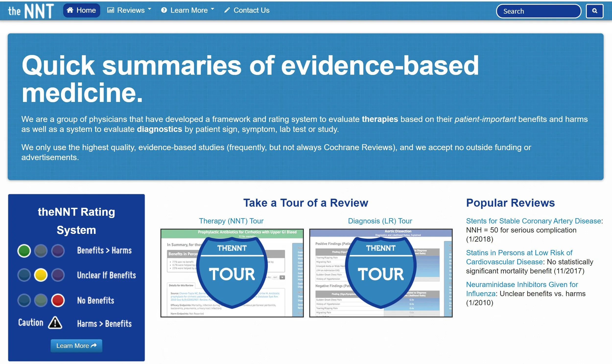Open the Contact Us page

251,10
